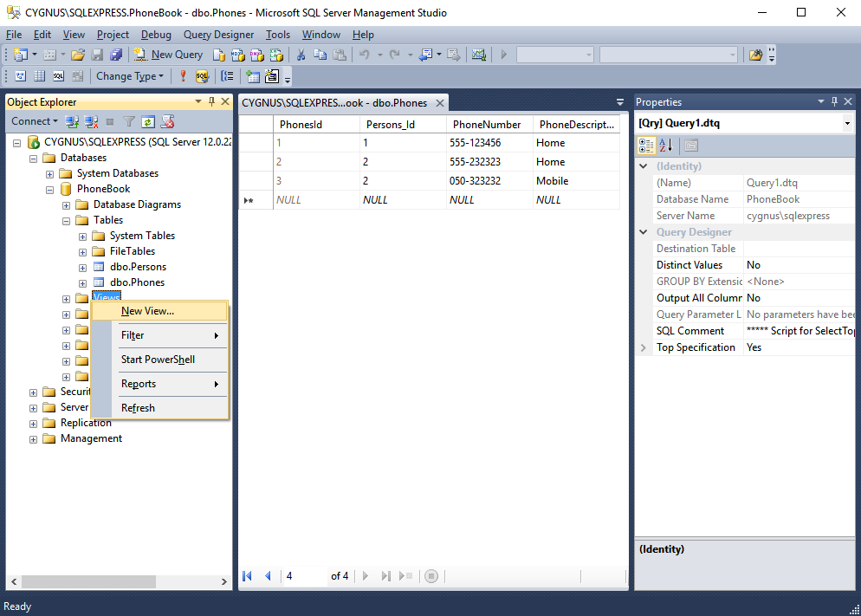This screenshot has width=861, height=616.
Task: Click the Find in Files binoculars icon
Action: coord(755,55)
